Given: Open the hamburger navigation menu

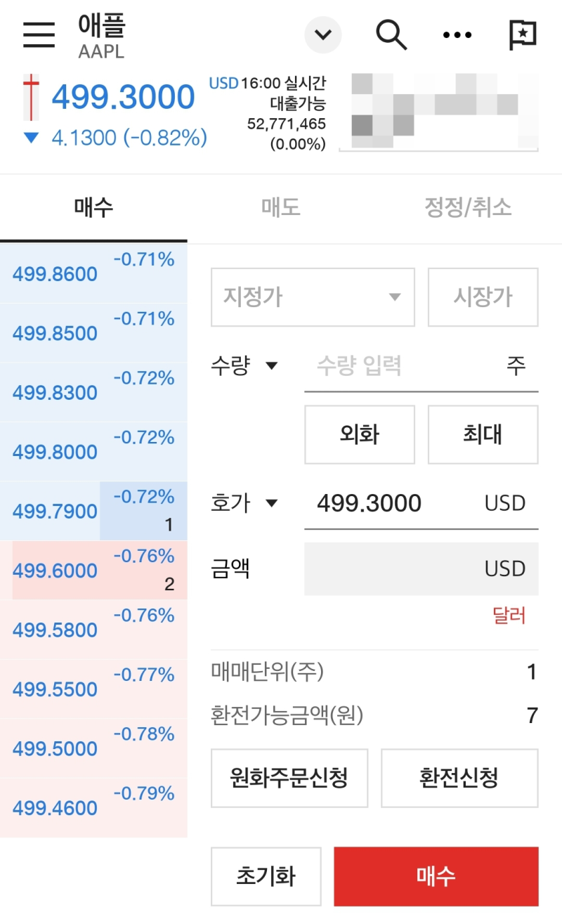Looking at the screenshot, I should [x=39, y=35].
